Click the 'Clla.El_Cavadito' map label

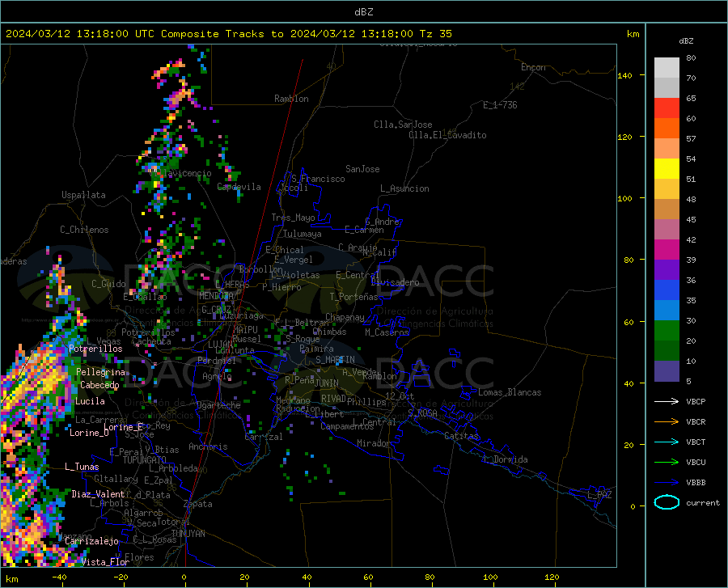coord(447,135)
